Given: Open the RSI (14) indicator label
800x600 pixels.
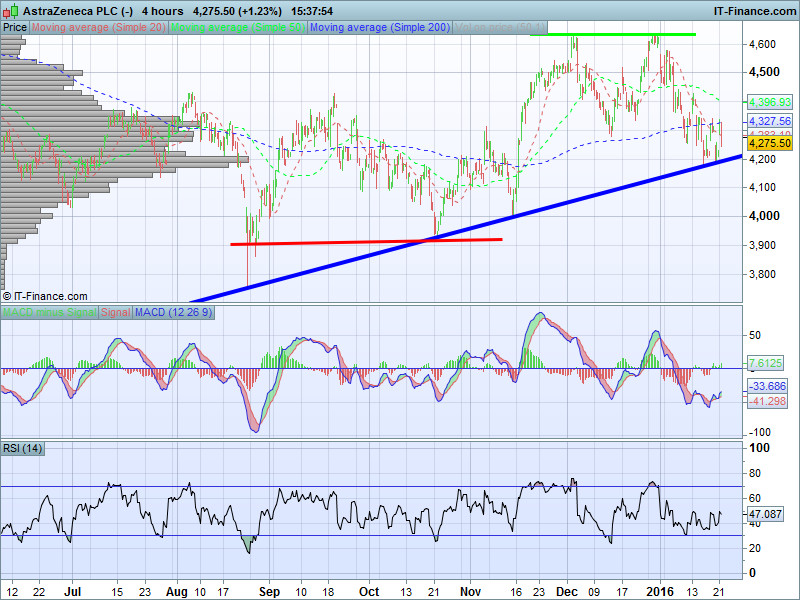Looking at the screenshot, I should click(x=23, y=447).
